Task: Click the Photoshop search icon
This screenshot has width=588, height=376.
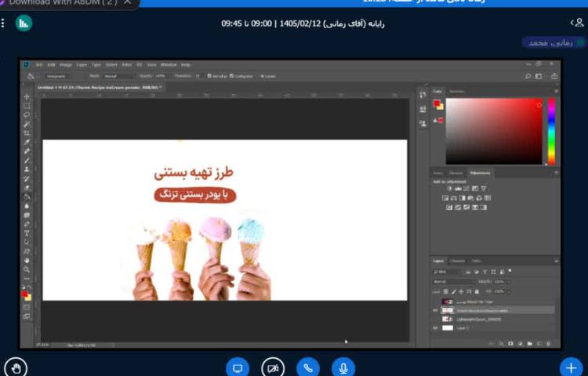Action: click(x=528, y=76)
